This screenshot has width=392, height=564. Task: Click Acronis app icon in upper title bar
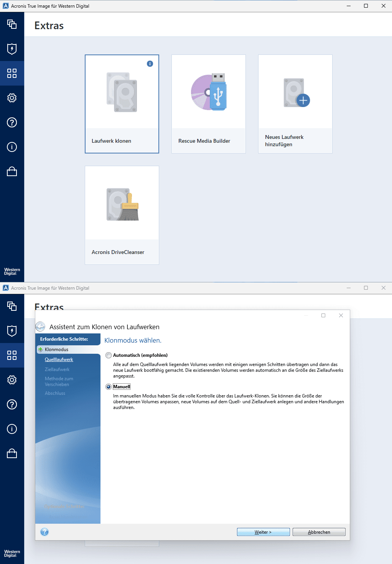click(6, 6)
